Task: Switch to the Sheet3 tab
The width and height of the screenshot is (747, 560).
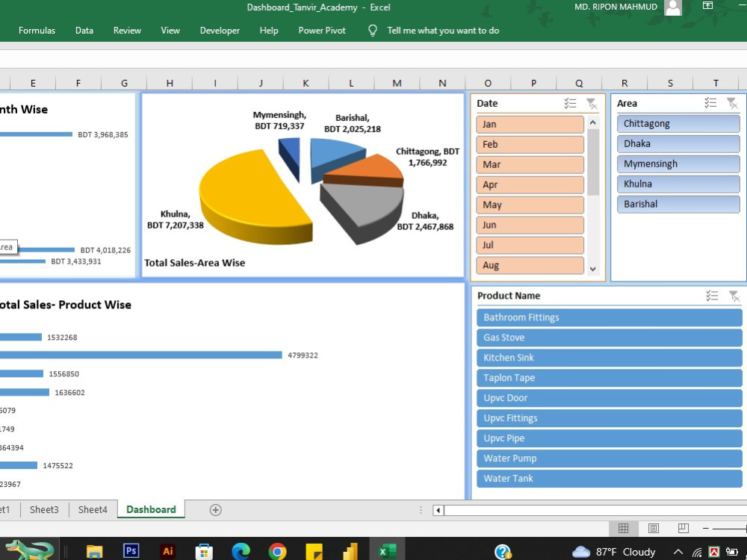Action: coord(44,510)
